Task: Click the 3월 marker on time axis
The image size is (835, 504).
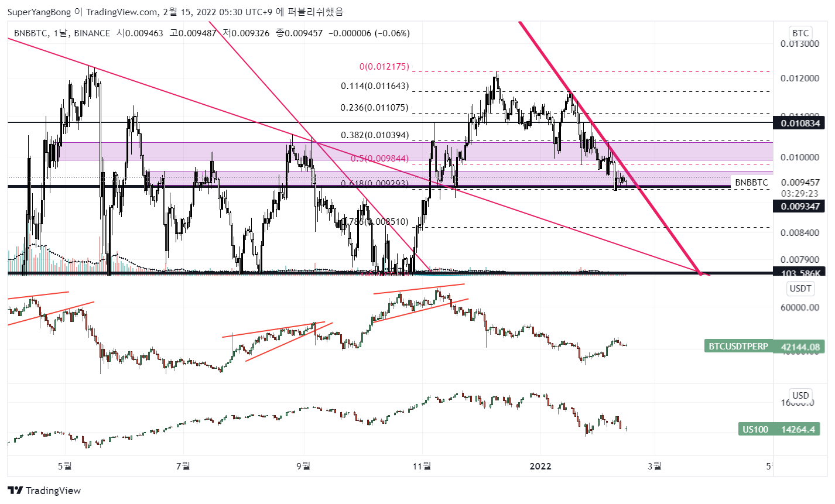Action: click(x=655, y=467)
